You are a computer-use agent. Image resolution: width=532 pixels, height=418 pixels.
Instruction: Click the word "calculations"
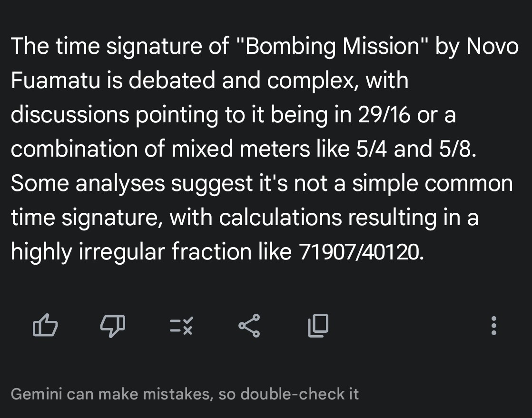(x=281, y=218)
